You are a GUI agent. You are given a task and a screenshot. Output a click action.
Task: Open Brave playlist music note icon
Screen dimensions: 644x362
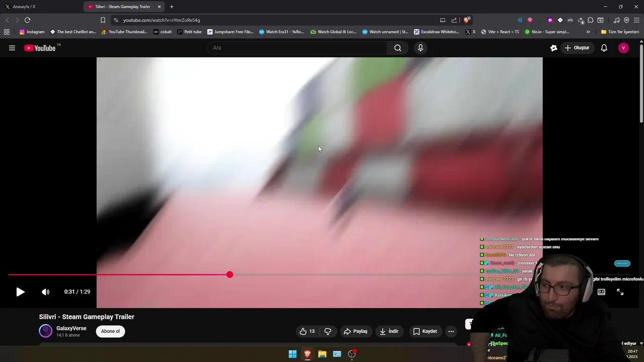pos(616,20)
